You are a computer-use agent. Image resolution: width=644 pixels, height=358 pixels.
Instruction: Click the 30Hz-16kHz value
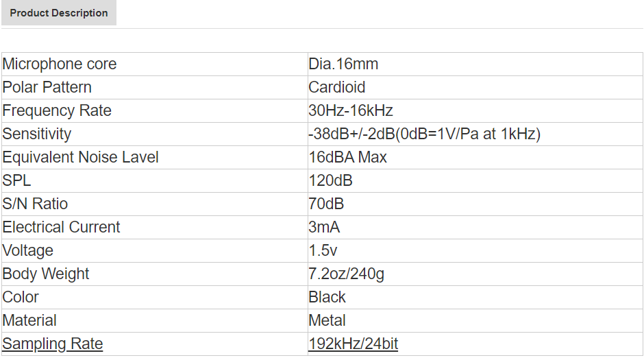point(351,110)
